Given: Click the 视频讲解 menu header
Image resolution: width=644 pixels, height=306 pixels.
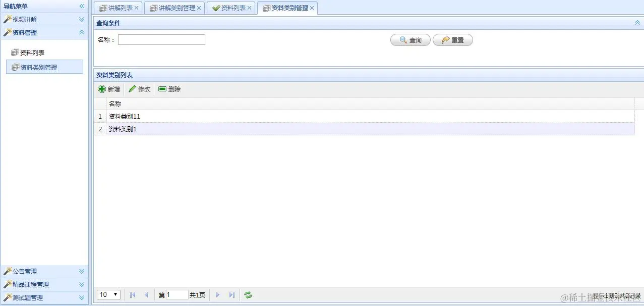Looking at the screenshot, I should pos(44,20).
